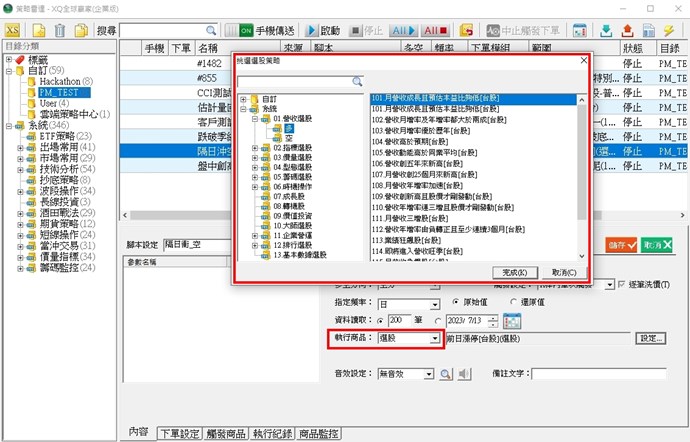Click the 取消(C) button in the dialog

(x=564, y=273)
